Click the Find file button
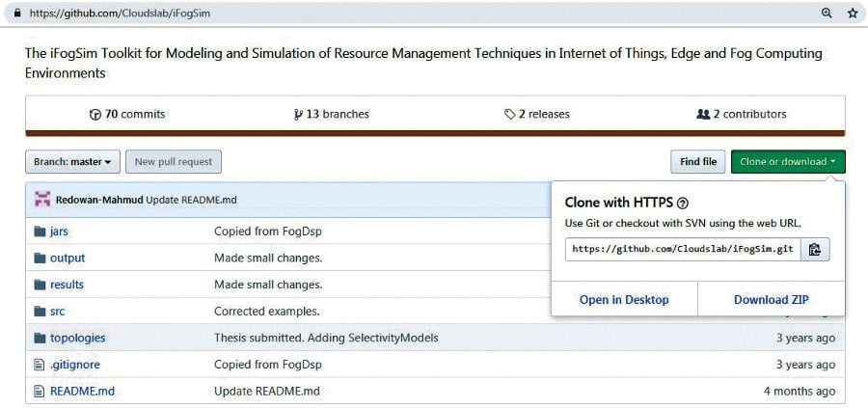868x408 pixels. pyautogui.click(x=697, y=162)
